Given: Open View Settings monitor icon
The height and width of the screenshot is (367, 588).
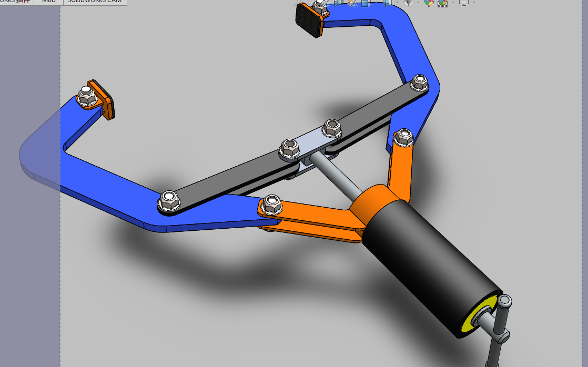Looking at the screenshot, I should (x=464, y=3).
